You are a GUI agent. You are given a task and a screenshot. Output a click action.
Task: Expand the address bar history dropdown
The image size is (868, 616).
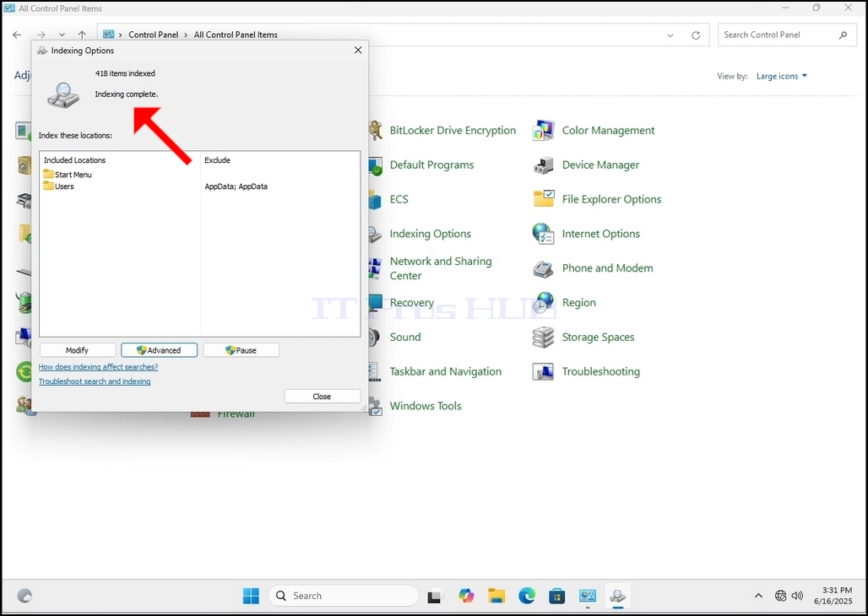click(670, 35)
